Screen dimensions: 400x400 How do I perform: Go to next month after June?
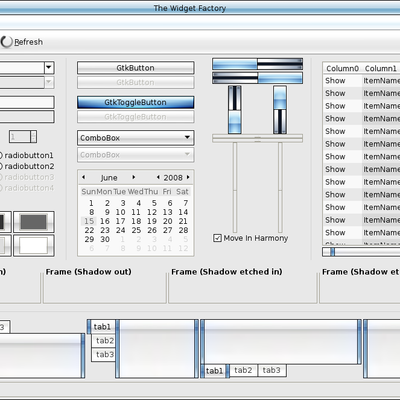coord(134,177)
